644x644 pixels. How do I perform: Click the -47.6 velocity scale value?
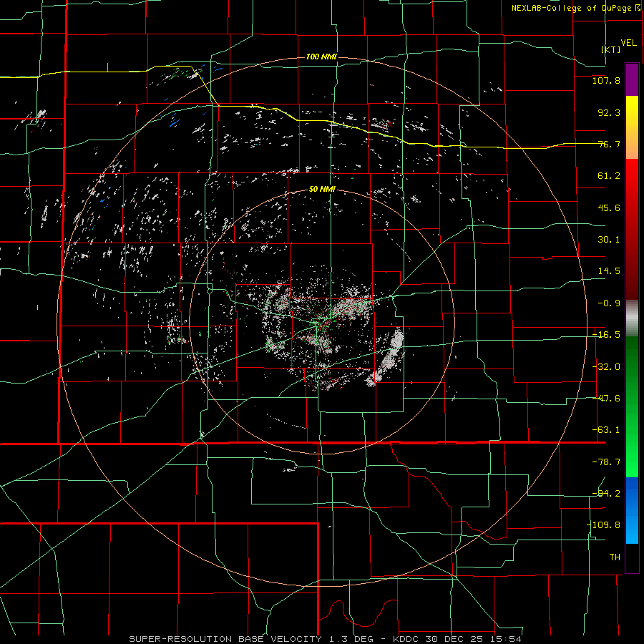coord(606,399)
